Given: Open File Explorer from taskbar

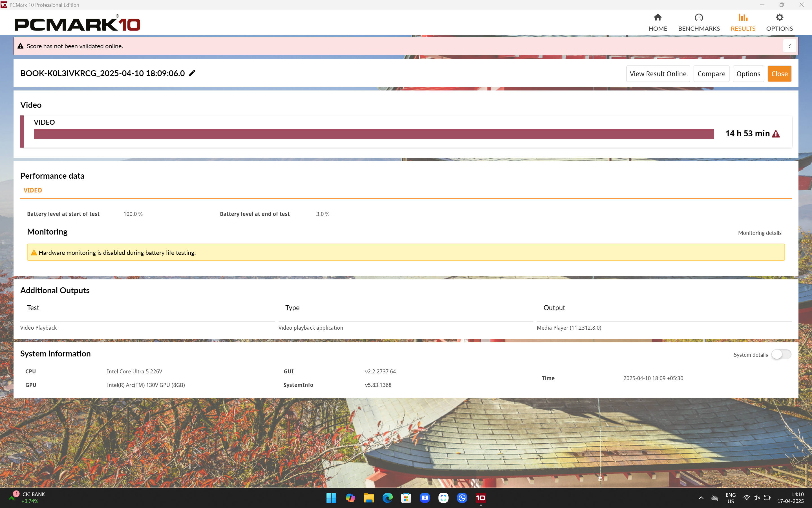Looking at the screenshot, I should (369, 498).
